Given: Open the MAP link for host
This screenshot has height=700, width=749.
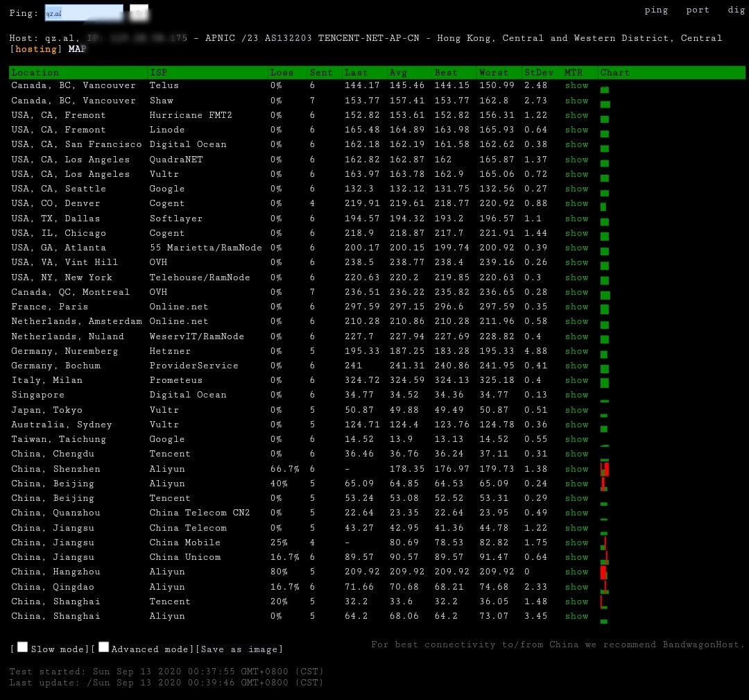Looking at the screenshot, I should (78, 49).
